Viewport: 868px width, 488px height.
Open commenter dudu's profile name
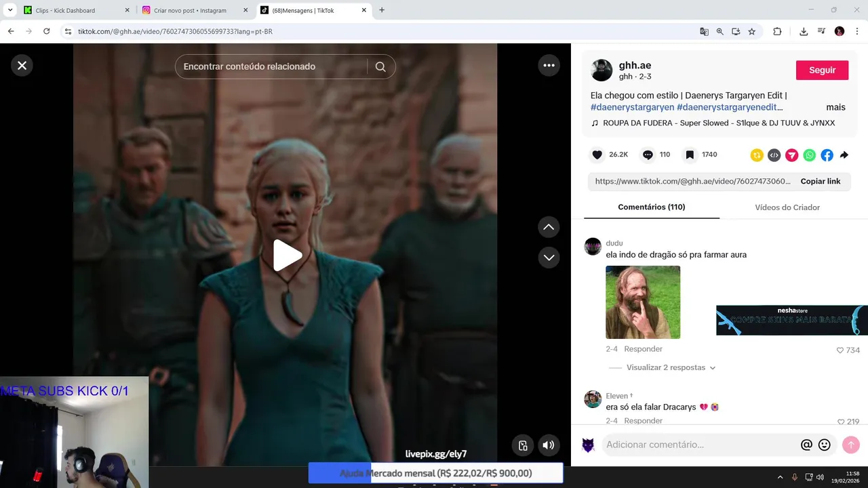point(614,243)
